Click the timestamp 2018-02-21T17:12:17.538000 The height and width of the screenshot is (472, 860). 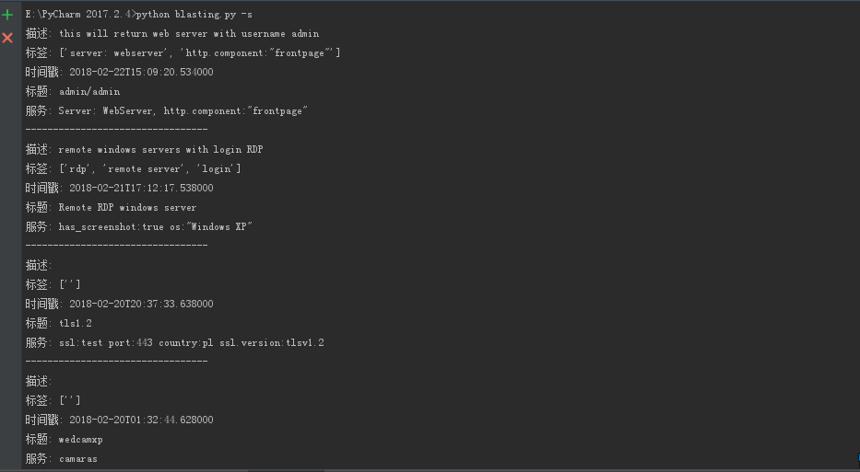tap(141, 188)
